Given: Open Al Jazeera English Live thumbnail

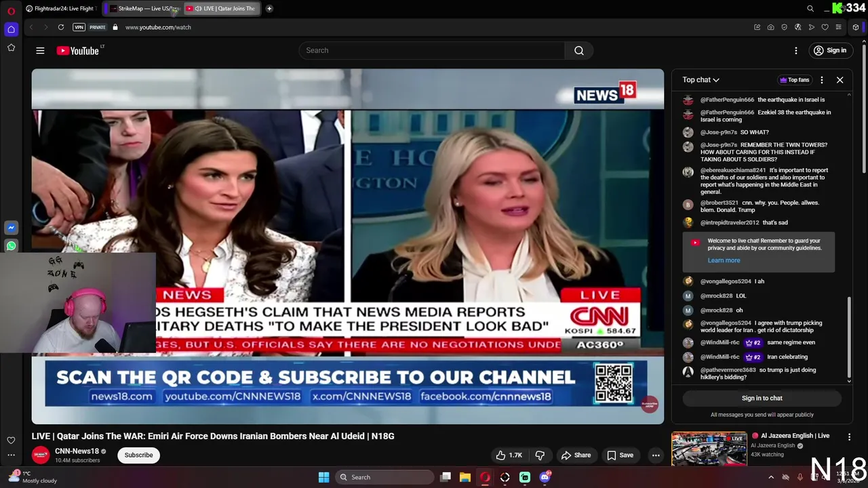Looking at the screenshot, I should (709, 449).
